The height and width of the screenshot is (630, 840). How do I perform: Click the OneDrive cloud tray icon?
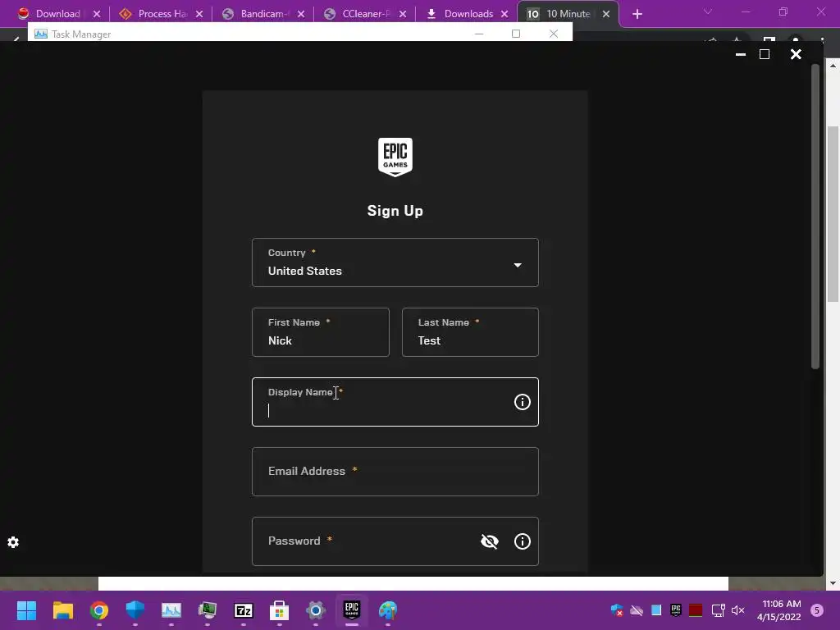tap(637, 610)
